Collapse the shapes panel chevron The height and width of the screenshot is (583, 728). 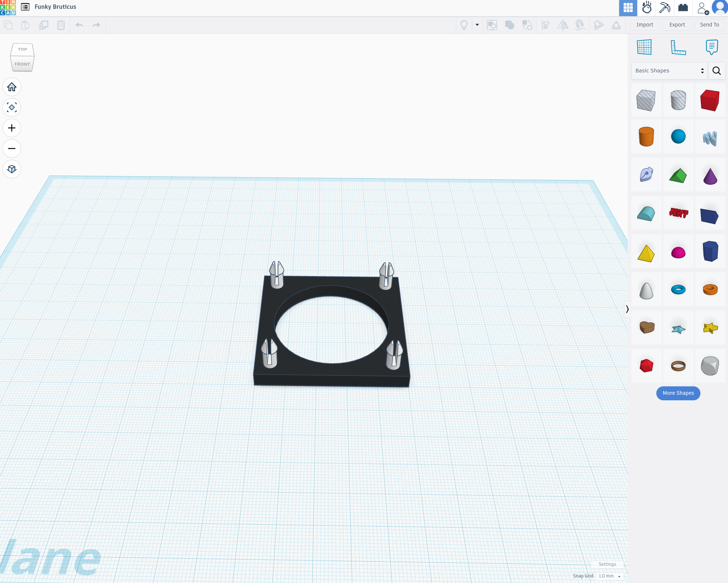pos(627,309)
